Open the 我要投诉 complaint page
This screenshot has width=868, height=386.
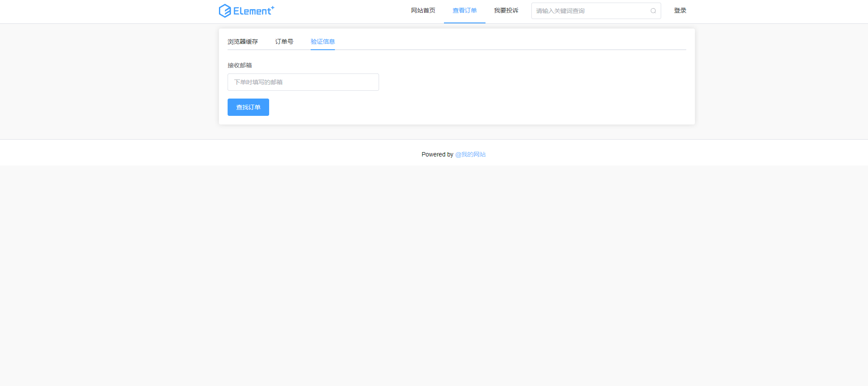[x=506, y=11]
